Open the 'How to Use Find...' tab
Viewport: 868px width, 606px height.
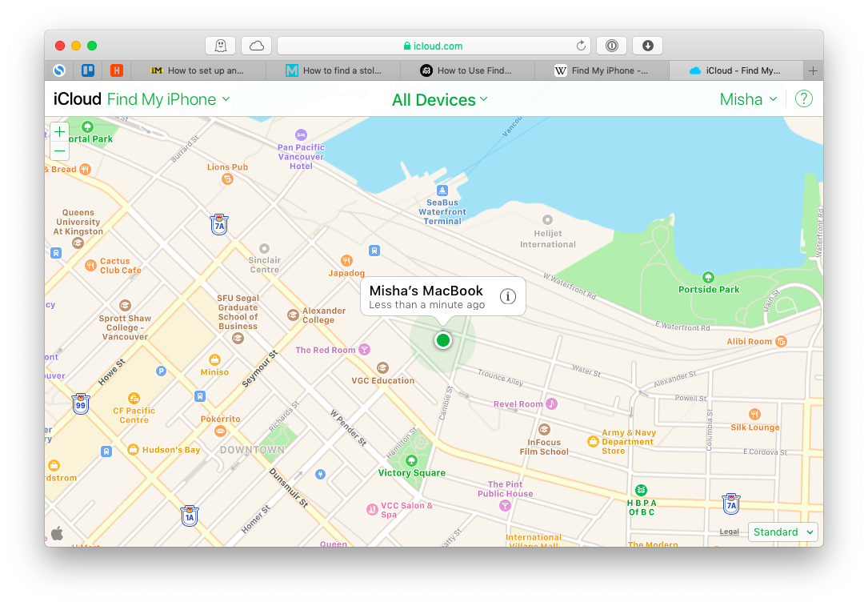[466, 70]
